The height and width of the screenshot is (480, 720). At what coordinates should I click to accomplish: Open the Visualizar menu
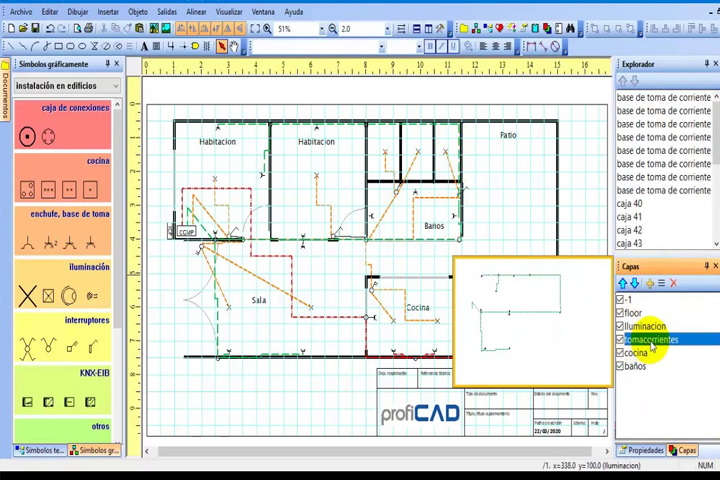tap(229, 12)
